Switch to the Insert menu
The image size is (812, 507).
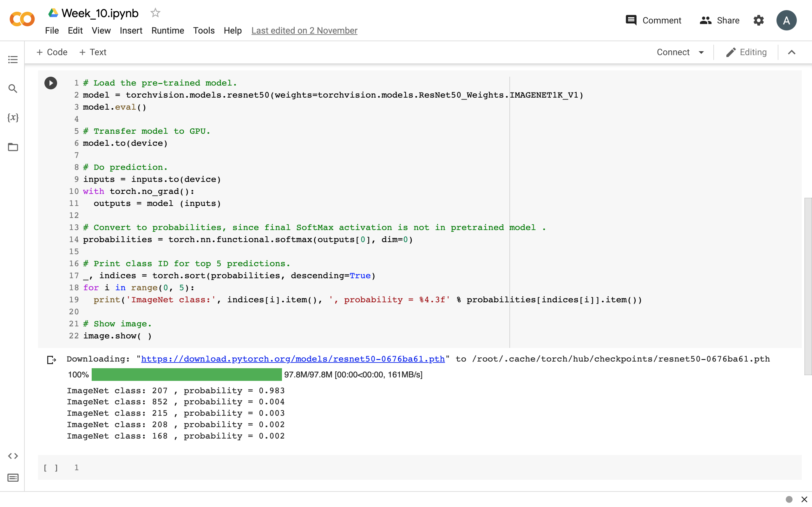tap(131, 30)
